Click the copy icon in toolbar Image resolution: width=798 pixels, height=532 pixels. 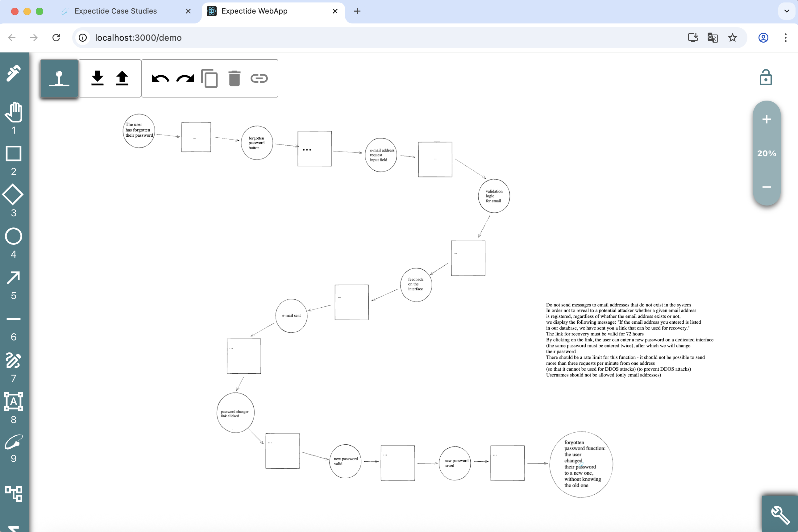click(x=209, y=78)
